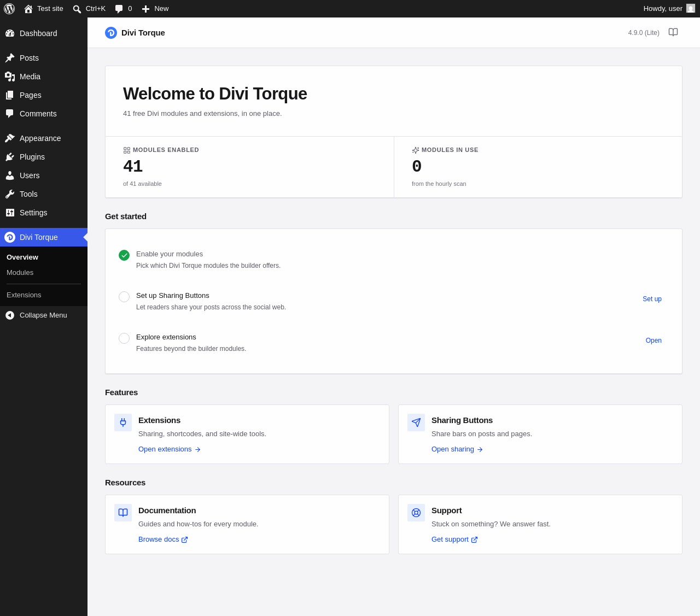
Task: Follow the Open extensions link
Action: (170, 449)
